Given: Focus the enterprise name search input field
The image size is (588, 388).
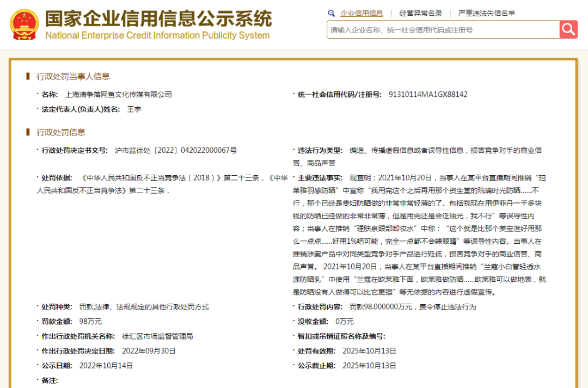Looking at the screenshot, I should 442,30.
